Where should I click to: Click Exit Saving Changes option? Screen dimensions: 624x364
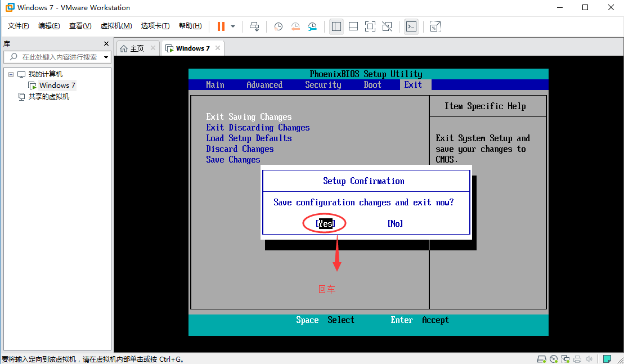pos(249,117)
